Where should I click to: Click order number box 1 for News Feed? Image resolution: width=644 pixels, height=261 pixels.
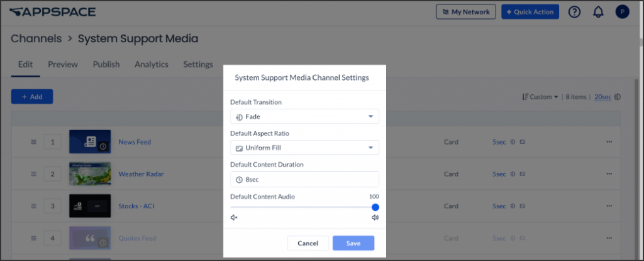[x=53, y=142]
